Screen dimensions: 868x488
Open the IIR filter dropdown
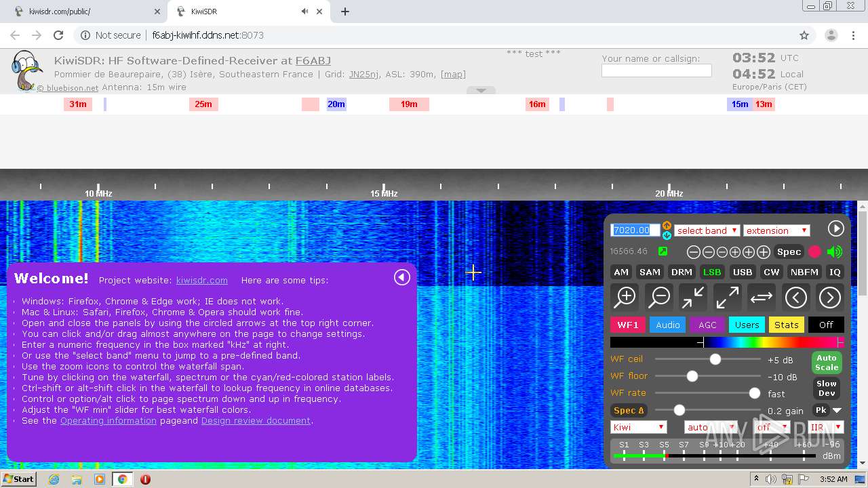coord(825,427)
